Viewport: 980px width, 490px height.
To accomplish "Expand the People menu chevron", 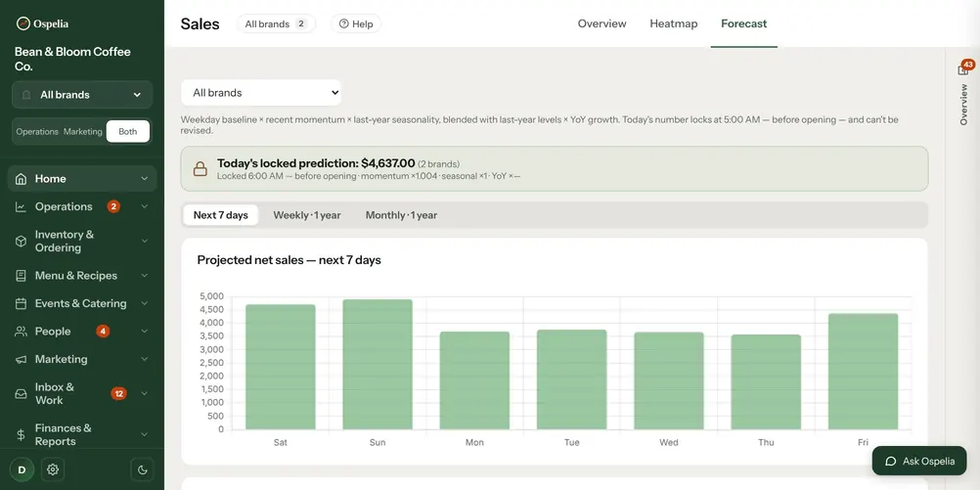I will coord(145,332).
